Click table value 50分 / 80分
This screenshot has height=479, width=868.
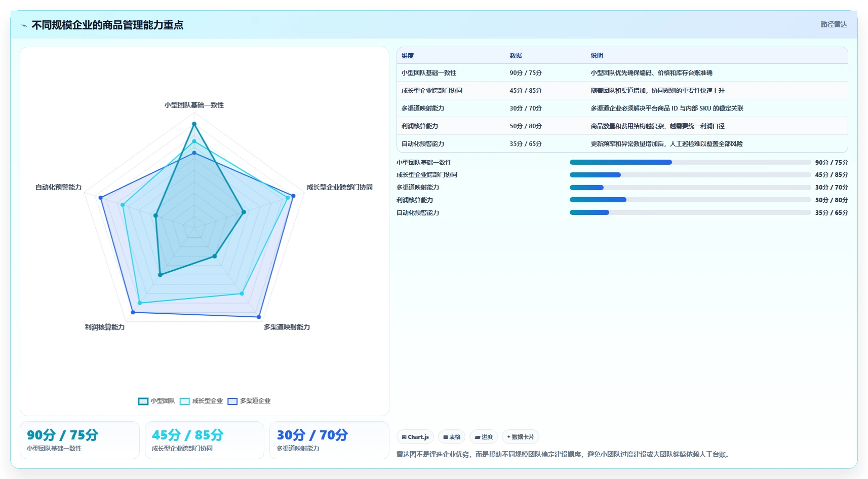coord(526,126)
